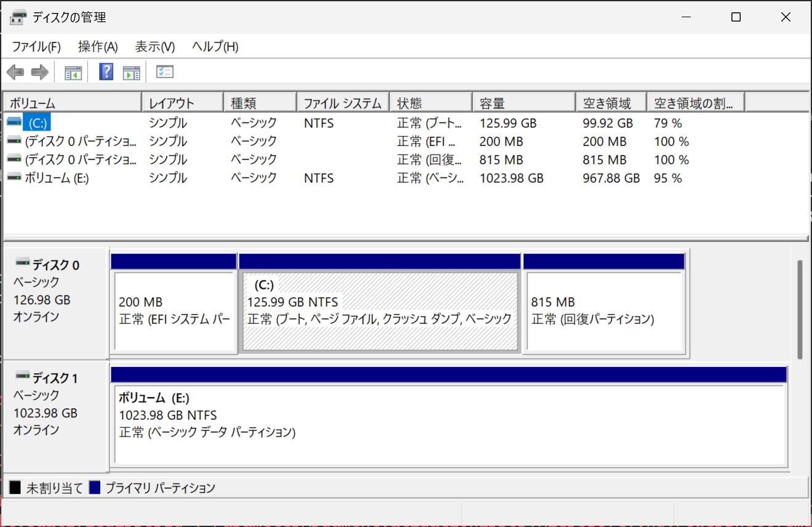Viewport: 812px width, 527px height.
Task: Click the drive icon of the 200 MB list row
Action: click(x=15, y=140)
